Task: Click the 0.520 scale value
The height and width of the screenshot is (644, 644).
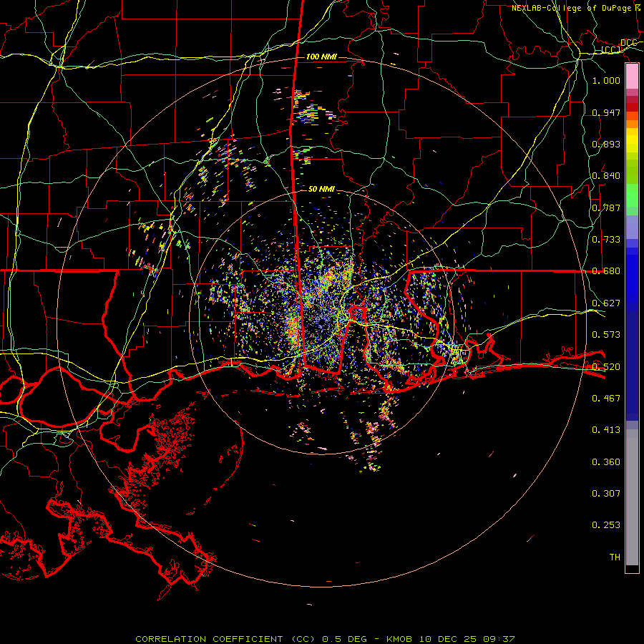Action: click(606, 366)
